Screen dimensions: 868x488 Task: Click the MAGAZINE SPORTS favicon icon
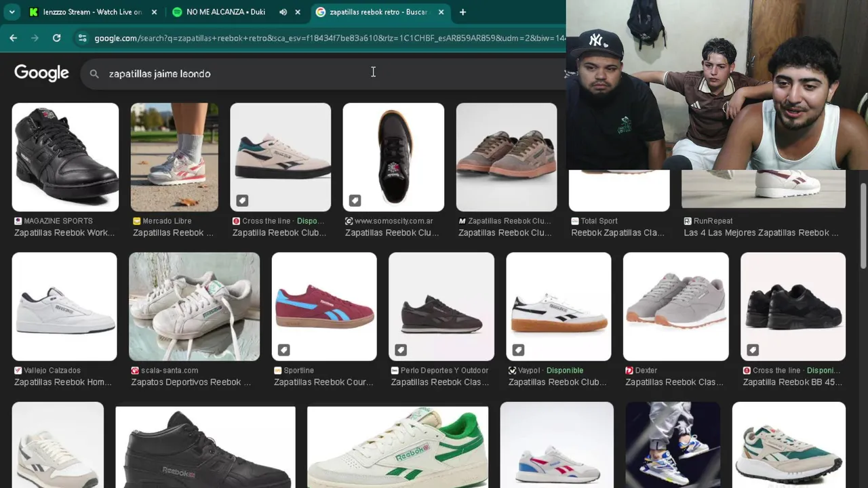coord(18,221)
